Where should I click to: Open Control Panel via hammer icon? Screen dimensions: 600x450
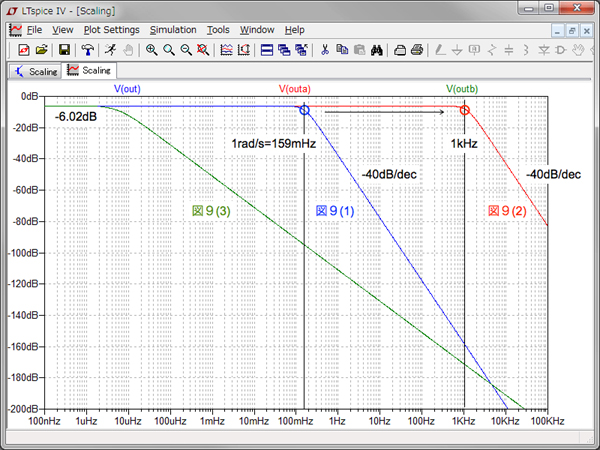[x=87, y=49]
